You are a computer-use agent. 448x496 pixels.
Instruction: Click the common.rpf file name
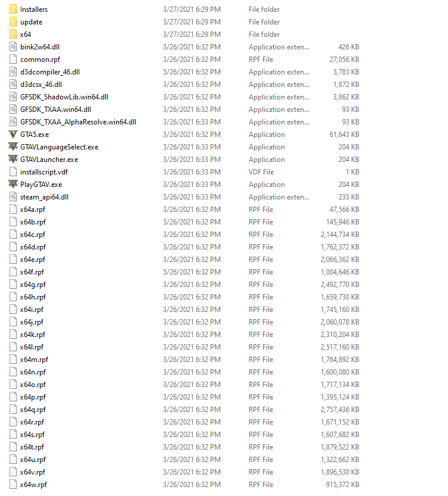pos(40,60)
